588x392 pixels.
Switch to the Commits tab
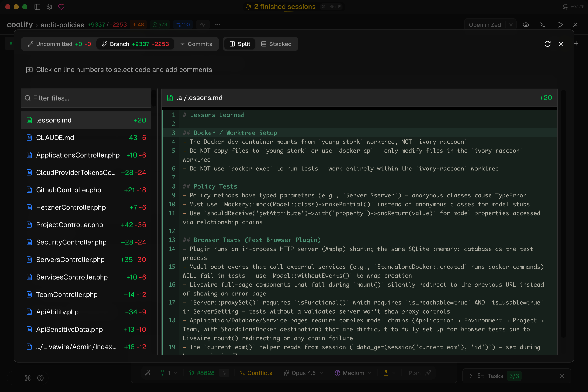coord(197,44)
